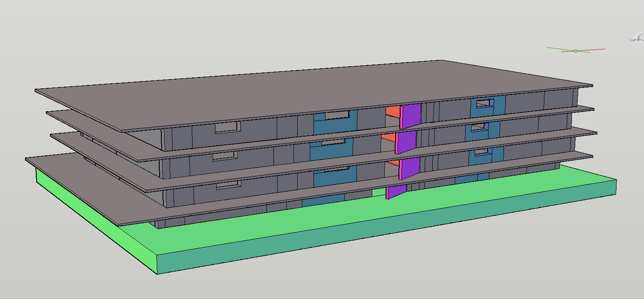Select the purple panel on ground floor
644x299 pixels.
tap(395, 192)
